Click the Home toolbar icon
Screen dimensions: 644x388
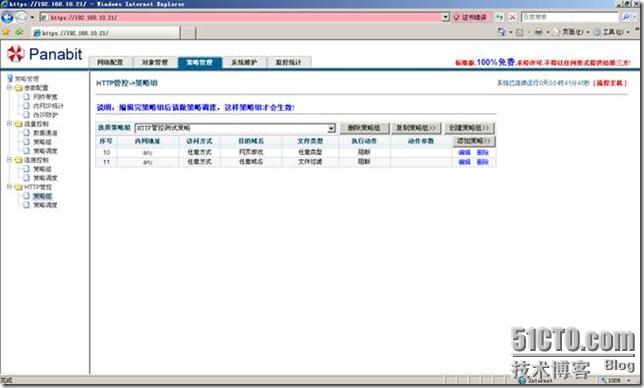tap(501, 32)
